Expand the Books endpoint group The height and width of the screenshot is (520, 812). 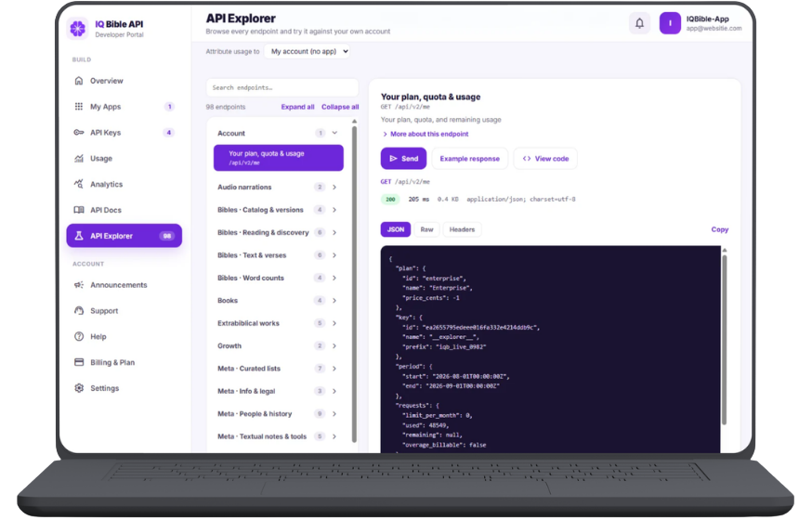[x=334, y=301]
